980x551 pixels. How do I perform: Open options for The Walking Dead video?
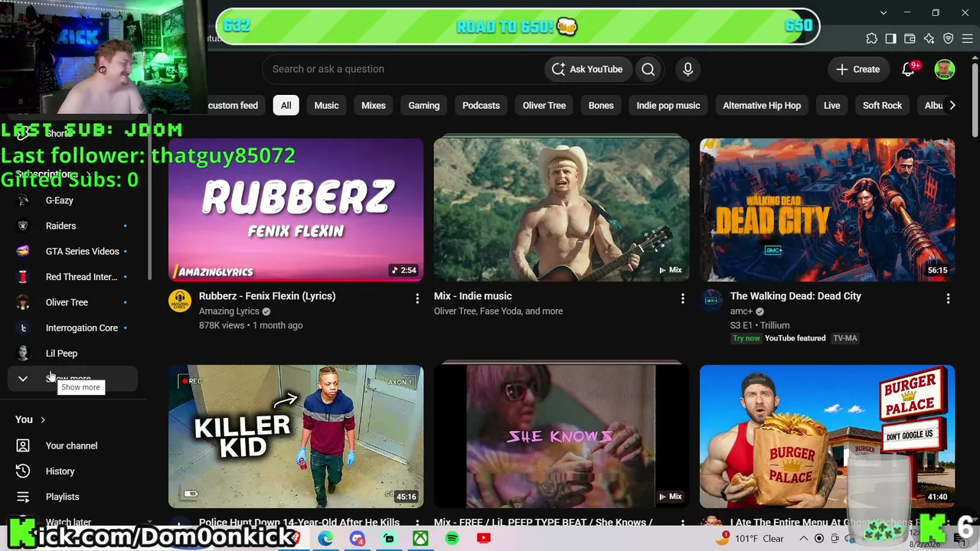point(948,298)
